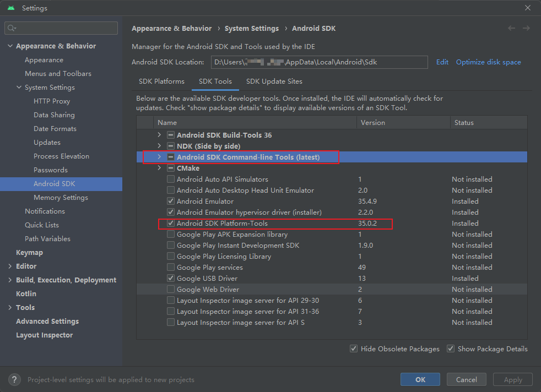Check Android Auto Desktop Head Unit Emulator
The height and width of the screenshot is (392, 541).
coord(170,190)
